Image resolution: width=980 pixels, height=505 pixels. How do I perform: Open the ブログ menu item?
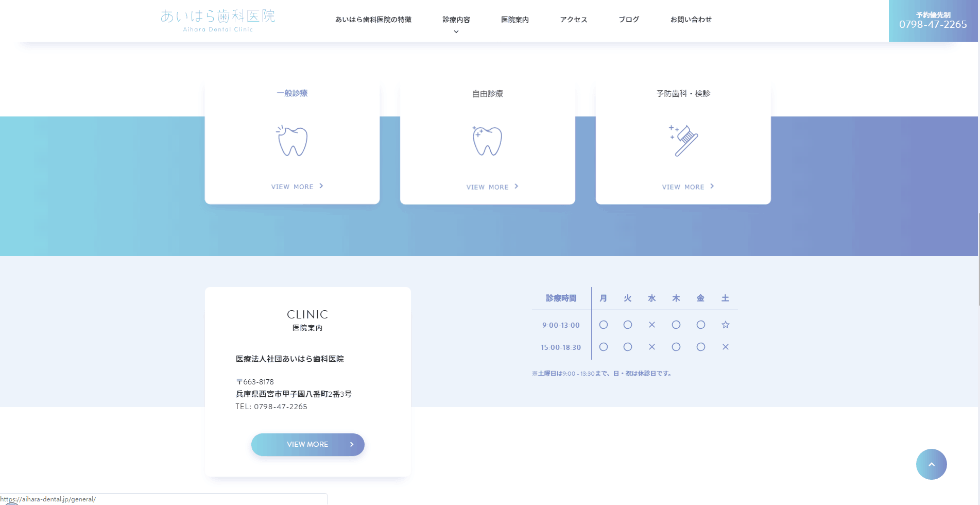coord(629,20)
